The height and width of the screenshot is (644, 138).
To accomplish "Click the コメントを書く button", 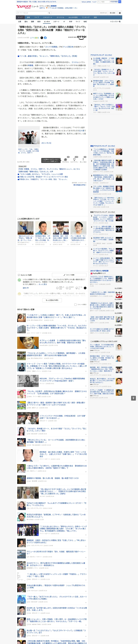I will [x=69, y=275].
